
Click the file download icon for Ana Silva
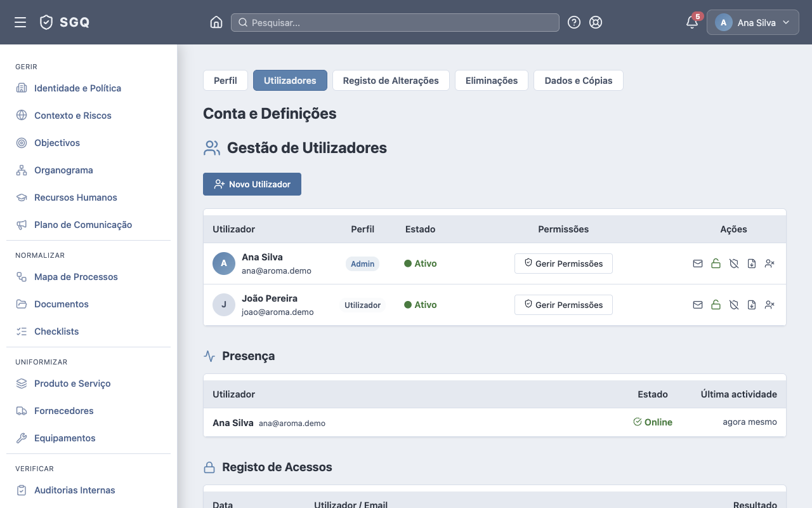click(x=752, y=264)
